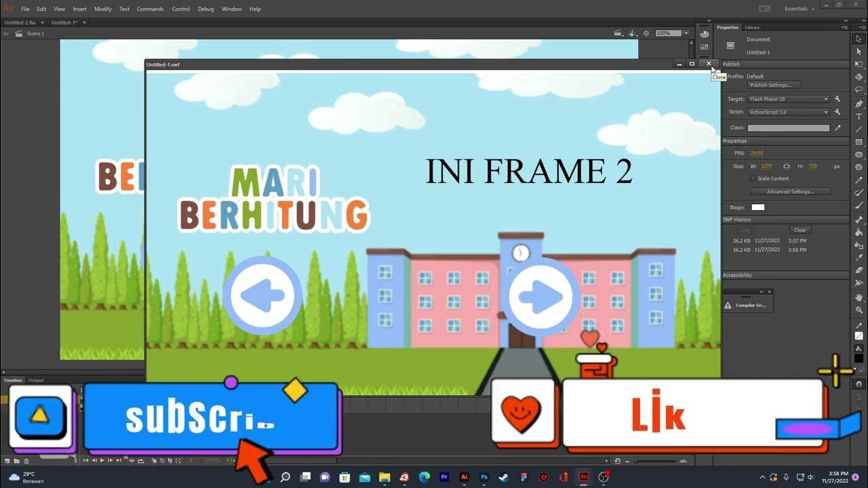Select the 3D Rotation tool
This screenshot has width=868, height=488.
(x=859, y=77)
